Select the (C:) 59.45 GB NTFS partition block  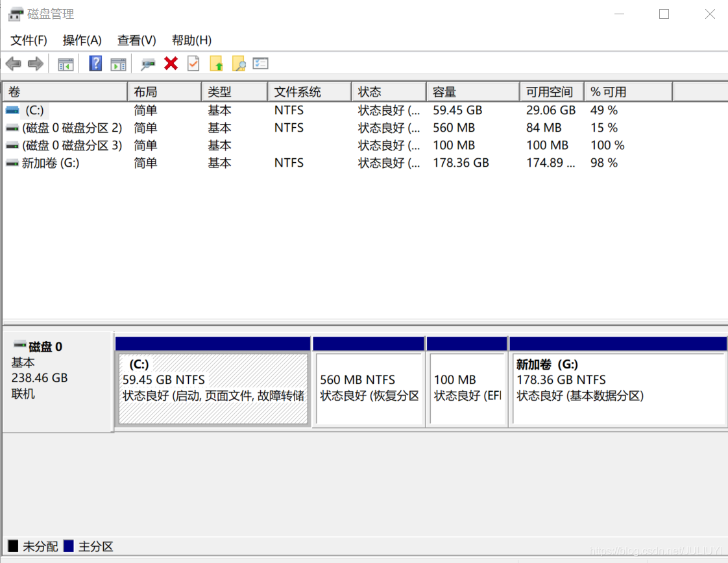click(213, 389)
